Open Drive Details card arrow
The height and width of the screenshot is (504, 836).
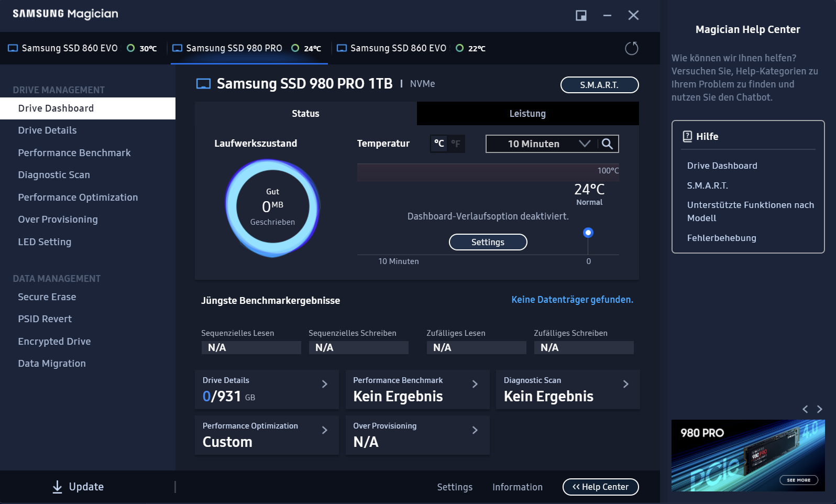tap(325, 384)
